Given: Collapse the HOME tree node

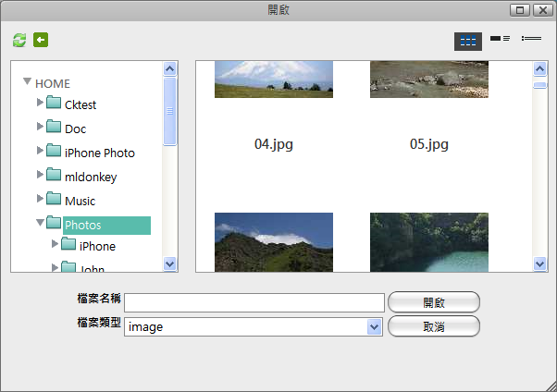Looking at the screenshot, I should (x=27, y=82).
